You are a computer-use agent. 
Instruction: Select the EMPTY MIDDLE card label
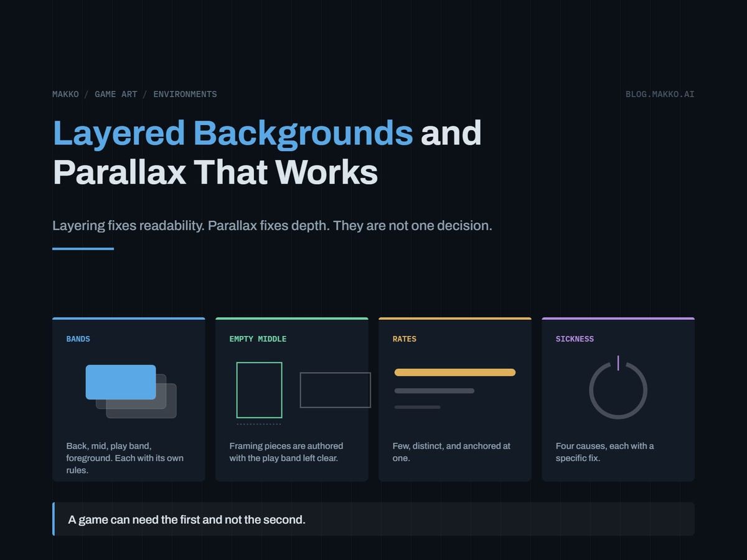(x=258, y=339)
